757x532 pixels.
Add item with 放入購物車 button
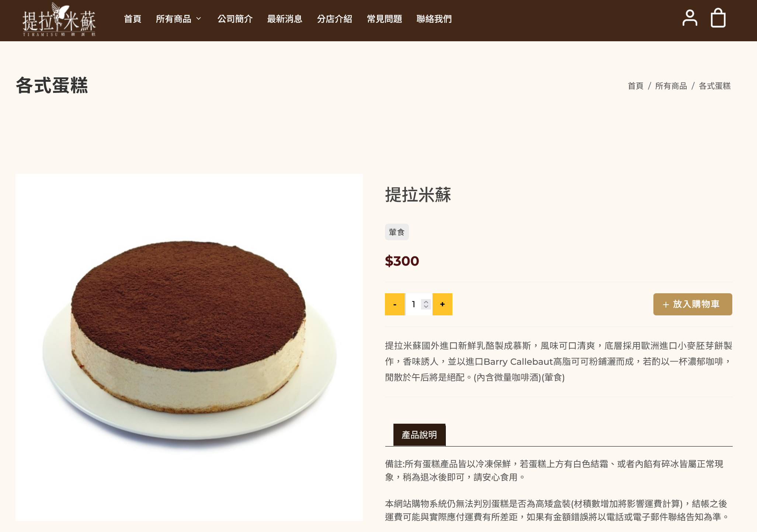(692, 304)
